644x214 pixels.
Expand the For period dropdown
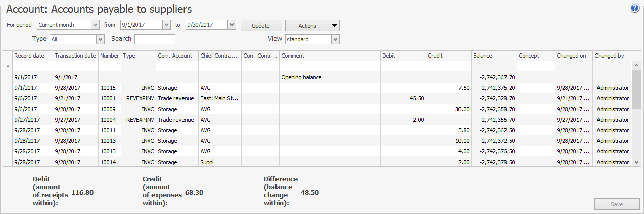tap(95, 25)
